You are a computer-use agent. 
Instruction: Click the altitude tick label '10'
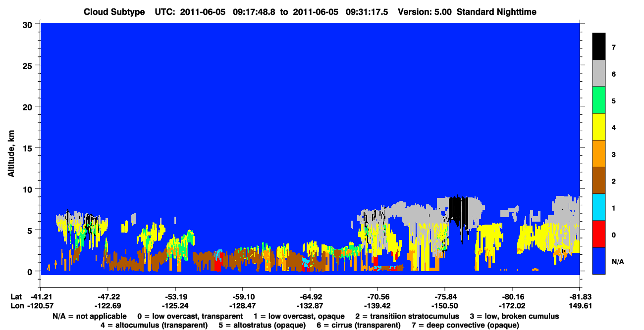pyautogui.click(x=29, y=189)
